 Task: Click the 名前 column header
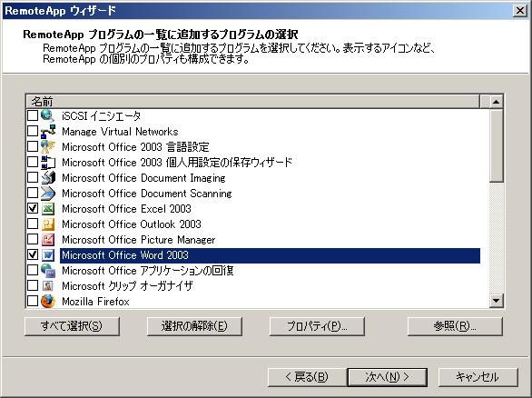252,102
